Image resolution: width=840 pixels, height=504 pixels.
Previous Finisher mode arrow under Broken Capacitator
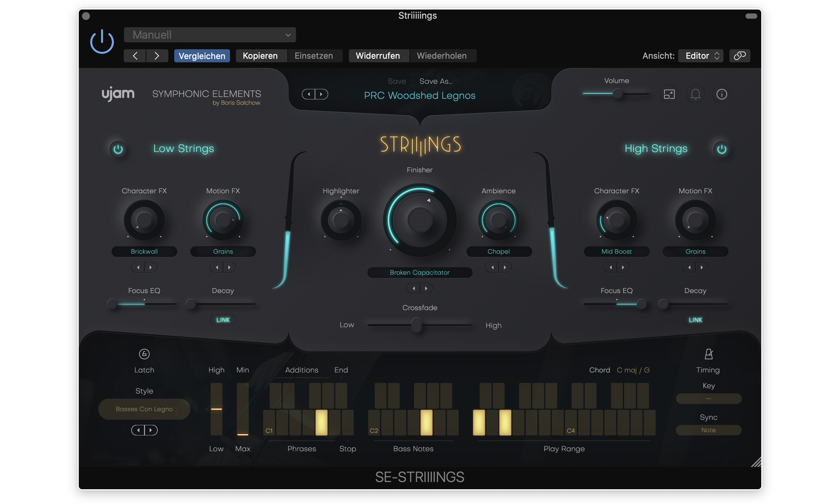point(413,288)
